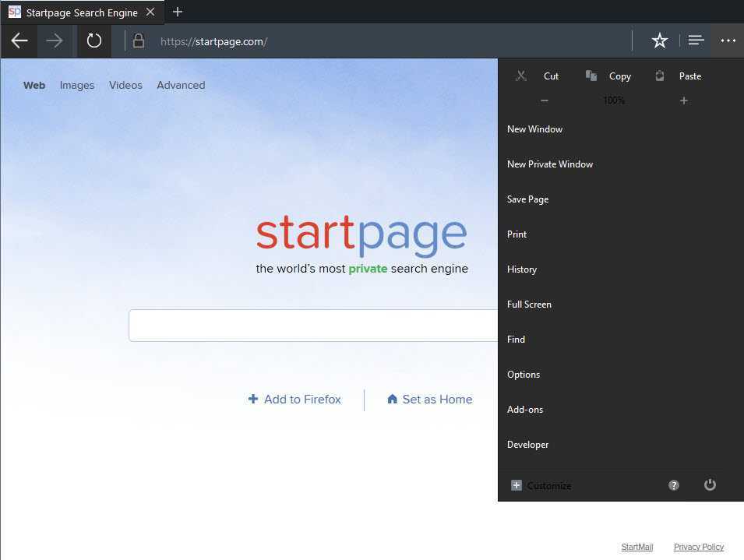Image resolution: width=744 pixels, height=560 pixels.
Task: Quit the browser with the power icon
Action: point(710,484)
